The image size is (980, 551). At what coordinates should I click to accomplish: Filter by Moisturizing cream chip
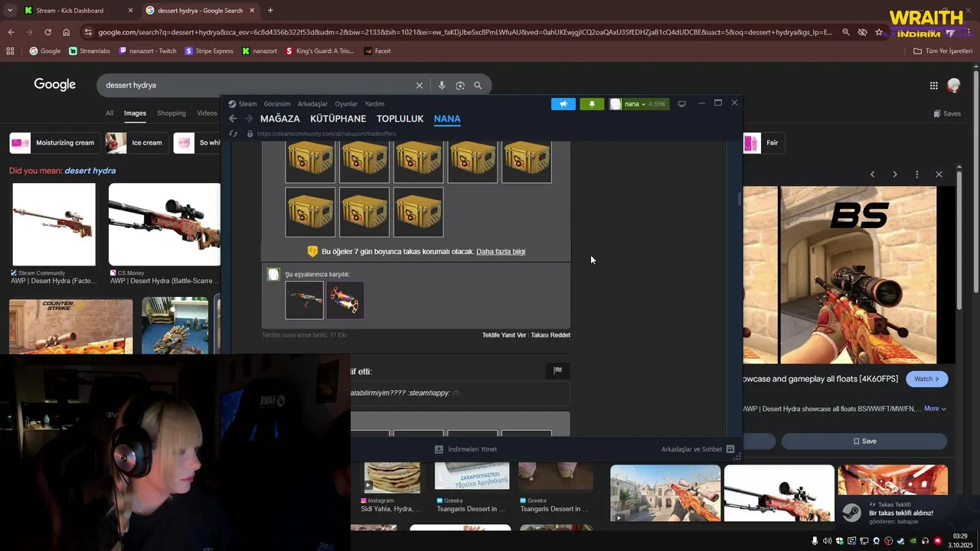click(55, 143)
